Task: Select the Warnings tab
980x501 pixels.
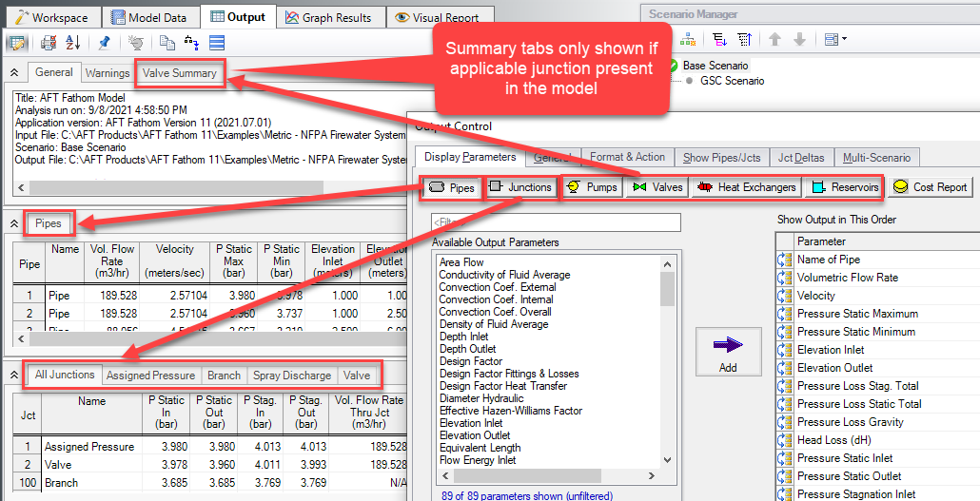Action: [107, 73]
